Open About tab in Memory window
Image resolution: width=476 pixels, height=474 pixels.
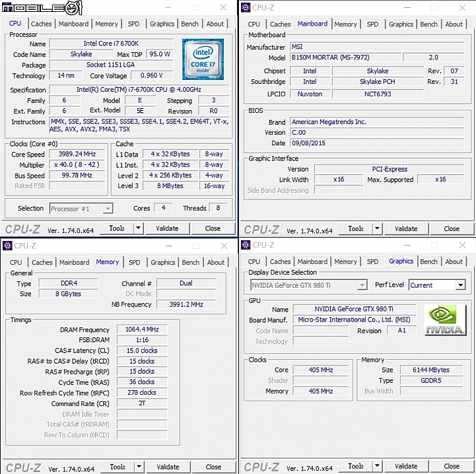pos(215,262)
